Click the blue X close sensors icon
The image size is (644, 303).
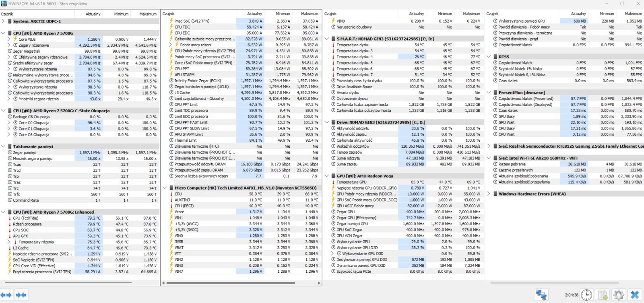coord(635,295)
